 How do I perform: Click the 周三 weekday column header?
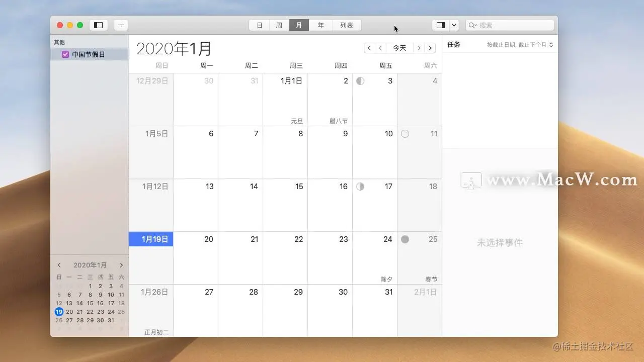296,66
